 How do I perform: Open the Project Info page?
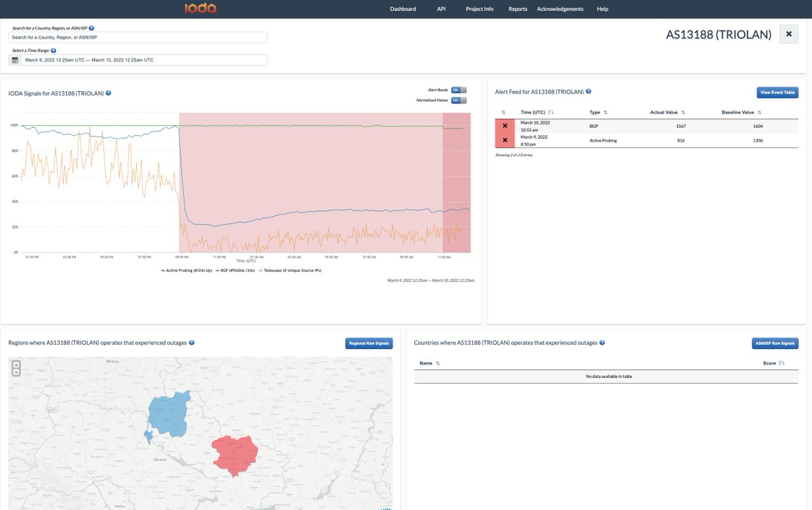point(480,9)
